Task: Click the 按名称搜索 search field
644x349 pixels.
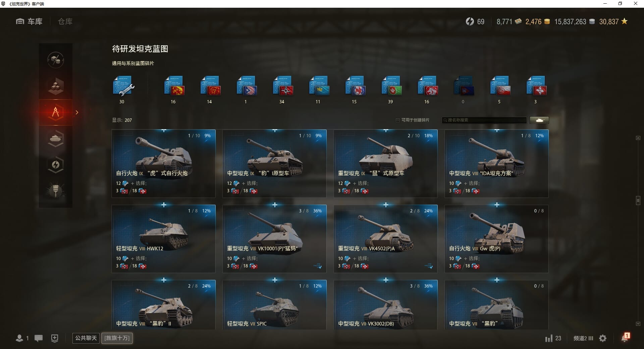Action: pos(484,120)
